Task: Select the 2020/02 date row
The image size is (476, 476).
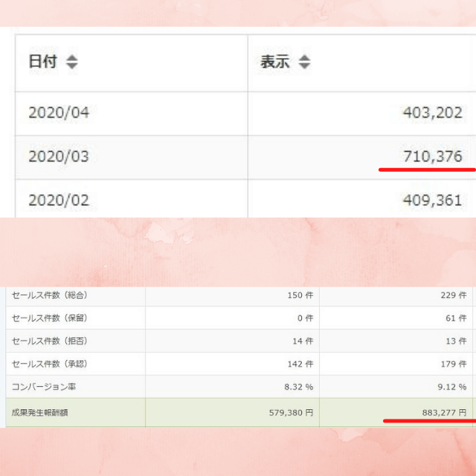Action: pyautogui.click(x=59, y=200)
